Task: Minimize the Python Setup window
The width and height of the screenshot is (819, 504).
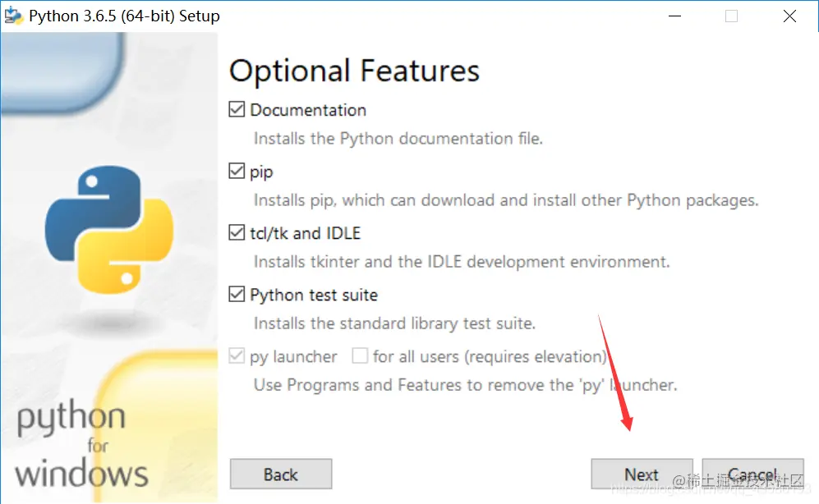Action: (x=675, y=16)
